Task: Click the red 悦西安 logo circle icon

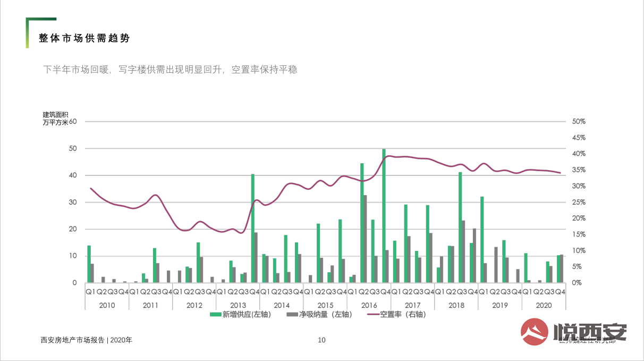Action: [x=534, y=333]
